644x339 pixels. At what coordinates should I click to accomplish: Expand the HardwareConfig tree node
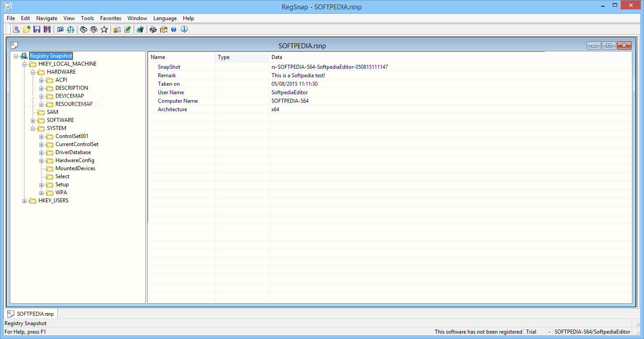(42, 161)
